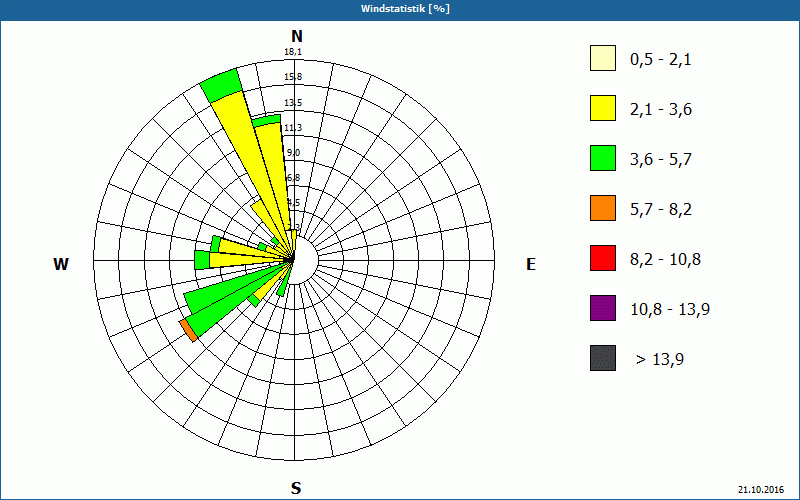Image resolution: width=800 pixels, height=500 pixels.
Task: Click the legend label '> 13,9'
Action: (660, 360)
